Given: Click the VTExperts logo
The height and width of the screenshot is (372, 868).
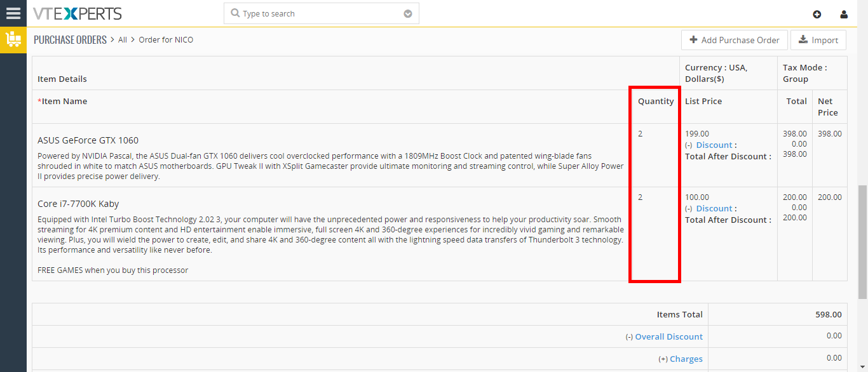Looking at the screenshot, I should coord(78,13).
